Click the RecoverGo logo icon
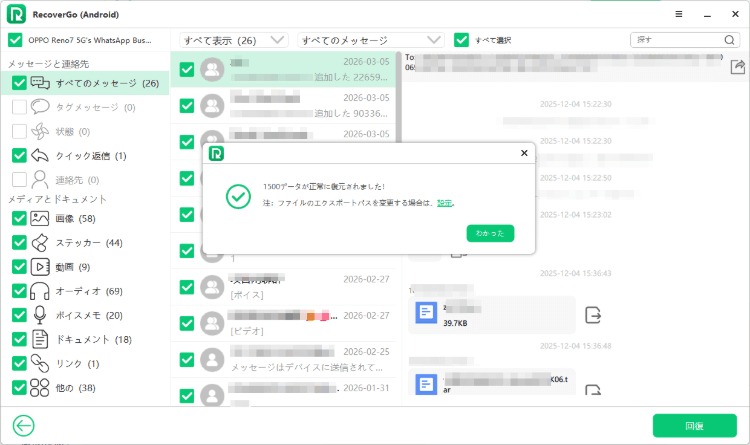The width and height of the screenshot is (750, 445). pyautogui.click(x=16, y=14)
